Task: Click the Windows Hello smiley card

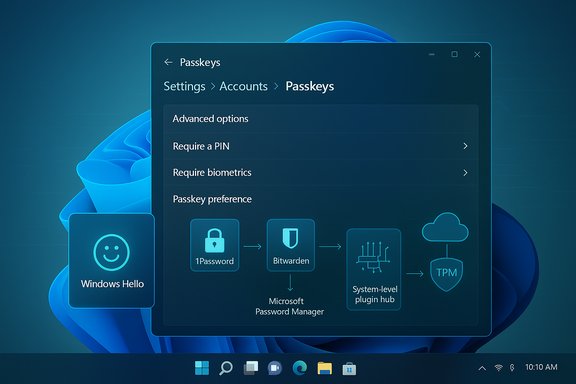Action: [x=112, y=261]
